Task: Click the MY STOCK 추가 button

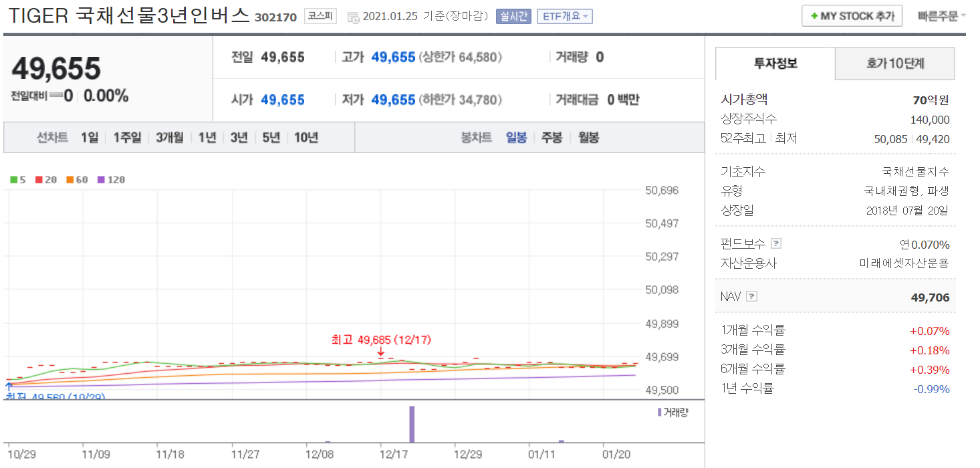Action: click(852, 15)
